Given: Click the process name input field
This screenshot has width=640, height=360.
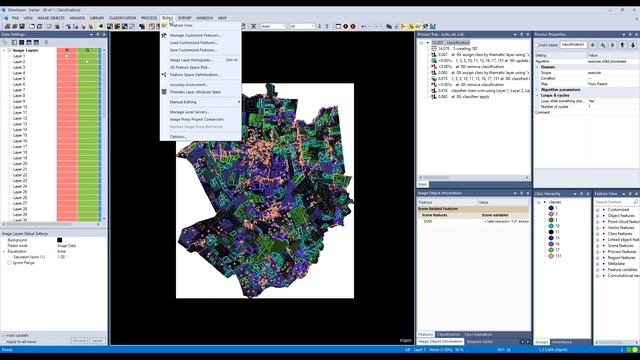Looking at the screenshot, I should [573, 45].
